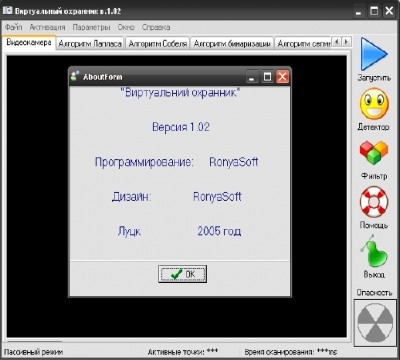Click RonyaSoft next to Дизайн
400x360 pixels.
[x=217, y=197]
